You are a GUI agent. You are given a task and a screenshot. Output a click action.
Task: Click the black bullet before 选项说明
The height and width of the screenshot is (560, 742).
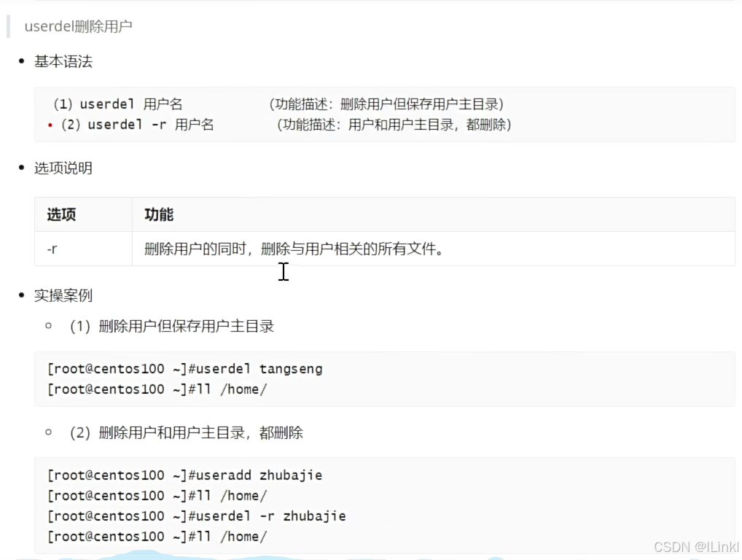20,167
